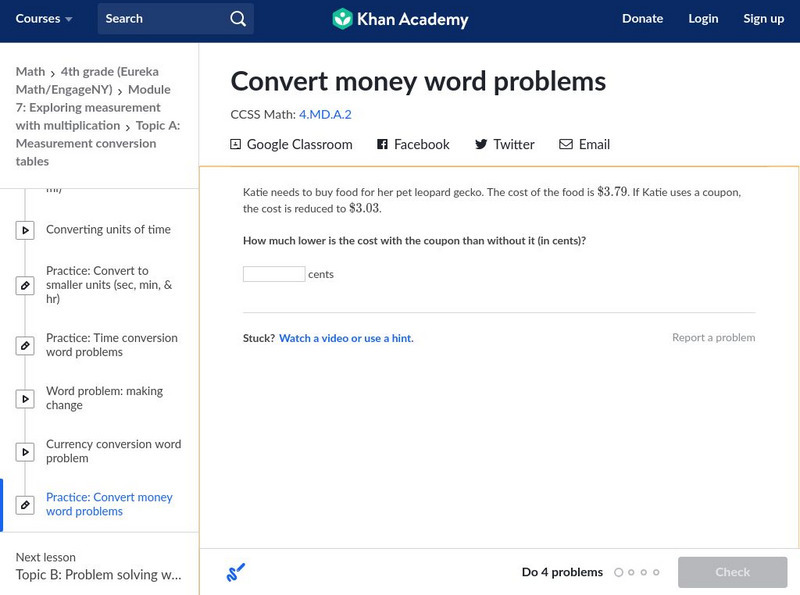Click video icon for Converting units of time

[25, 230]
